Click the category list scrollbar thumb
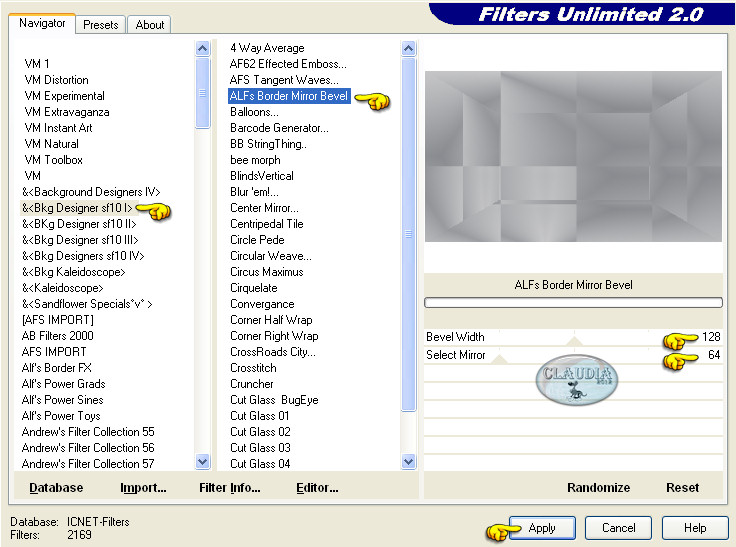The height and width of the screenshot is (547, 736). [x=202, y=92]
